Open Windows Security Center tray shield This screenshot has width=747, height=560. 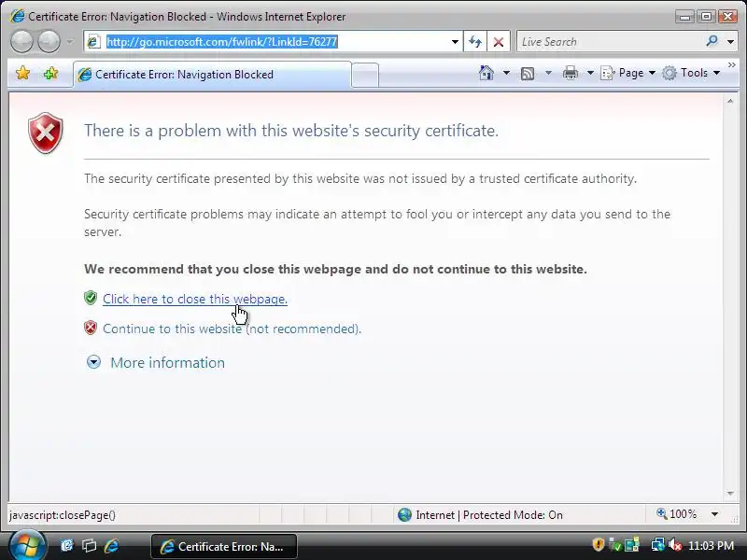coord(599,544)
